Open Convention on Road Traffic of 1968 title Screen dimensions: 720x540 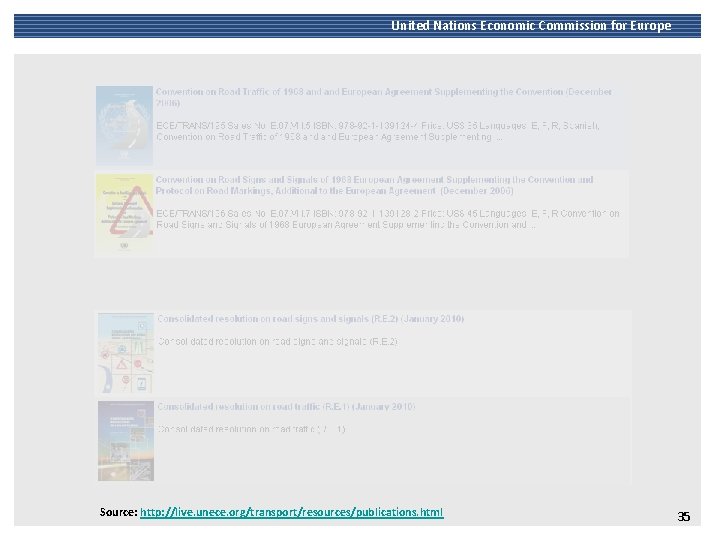click(383, 97)
